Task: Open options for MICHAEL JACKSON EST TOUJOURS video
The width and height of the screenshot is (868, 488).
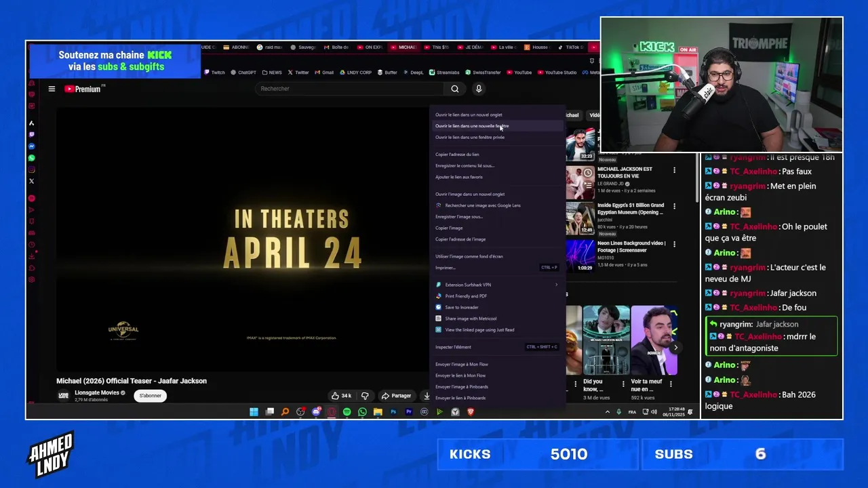Action: 674,171
